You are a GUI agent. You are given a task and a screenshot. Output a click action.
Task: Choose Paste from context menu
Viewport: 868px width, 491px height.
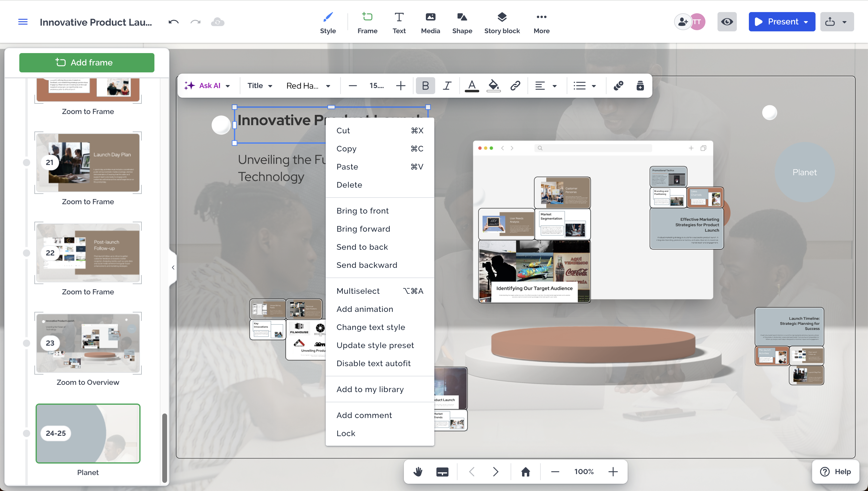click(x=380, y=167)
